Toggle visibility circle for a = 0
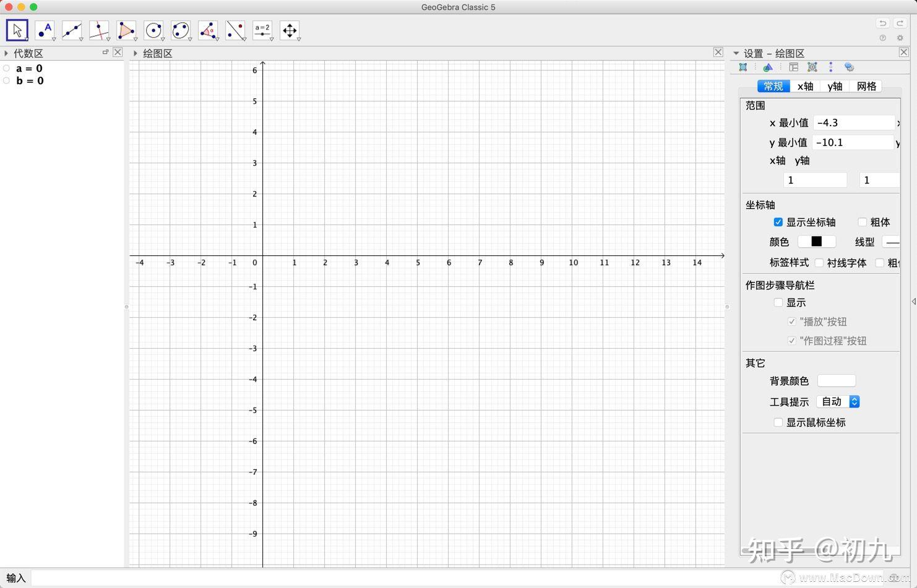Viewport: 917px width, 588px height. click(x=6, y=69)
